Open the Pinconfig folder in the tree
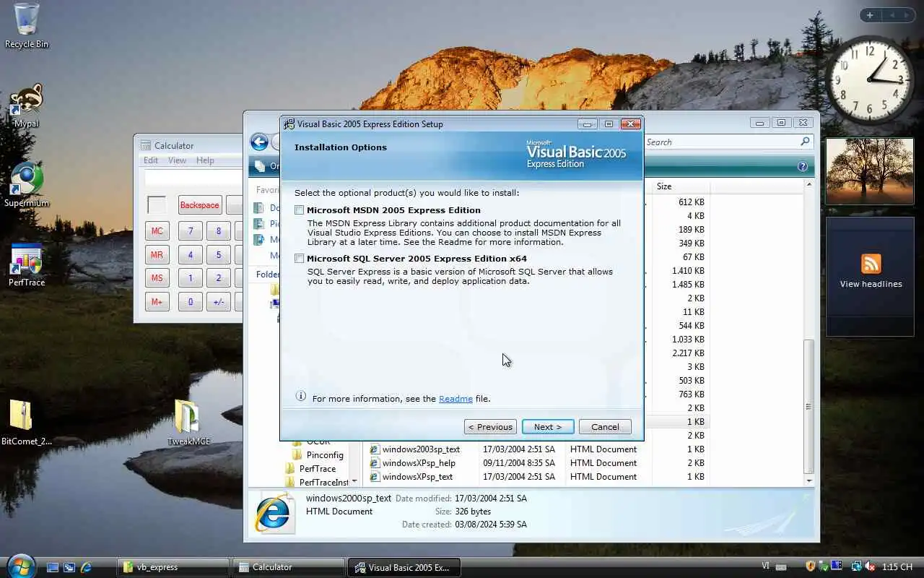Image resolution: width=924 pixels, height=578 pixels. [318, 455]
